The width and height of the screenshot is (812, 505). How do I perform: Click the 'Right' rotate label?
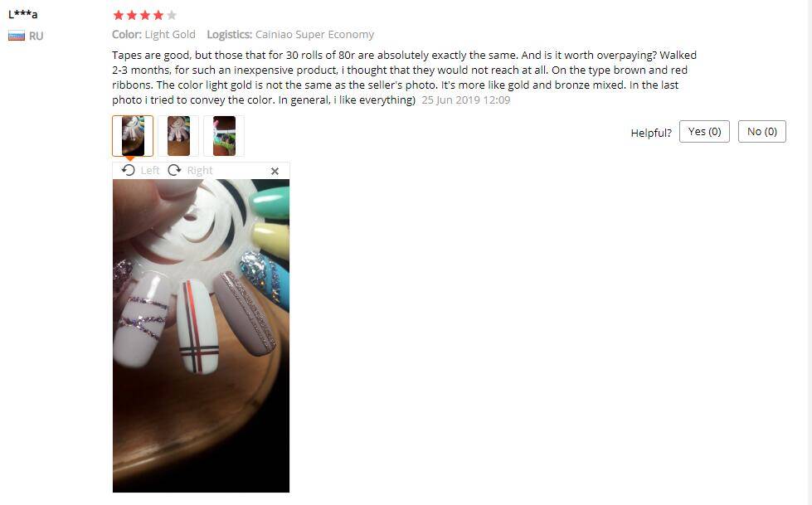click(200, 170)
